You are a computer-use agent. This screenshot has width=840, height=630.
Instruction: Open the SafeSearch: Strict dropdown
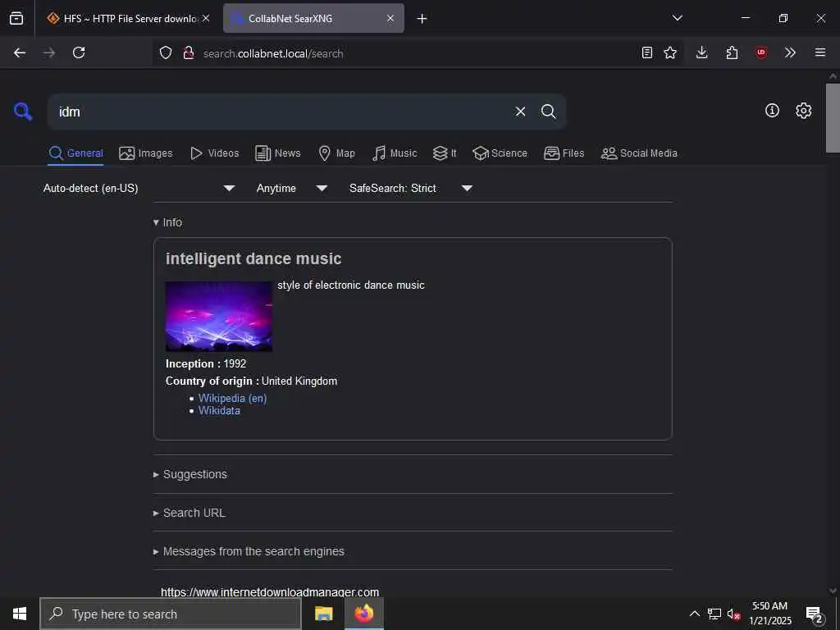click(x=411, y=188)
